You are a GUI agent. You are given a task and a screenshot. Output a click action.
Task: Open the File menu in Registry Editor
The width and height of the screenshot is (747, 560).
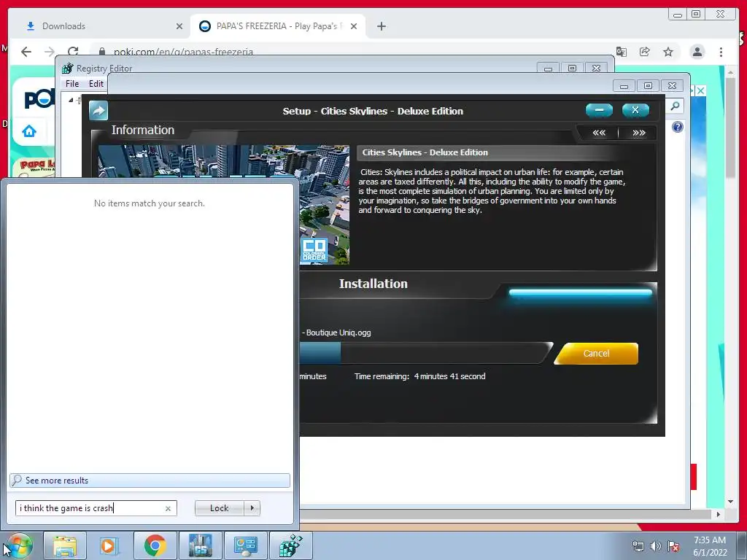72,84
